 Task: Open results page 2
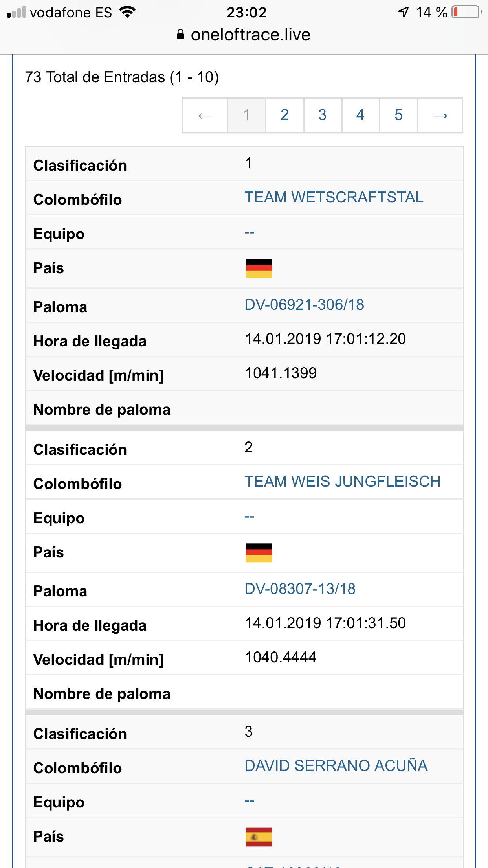point(284,115)
